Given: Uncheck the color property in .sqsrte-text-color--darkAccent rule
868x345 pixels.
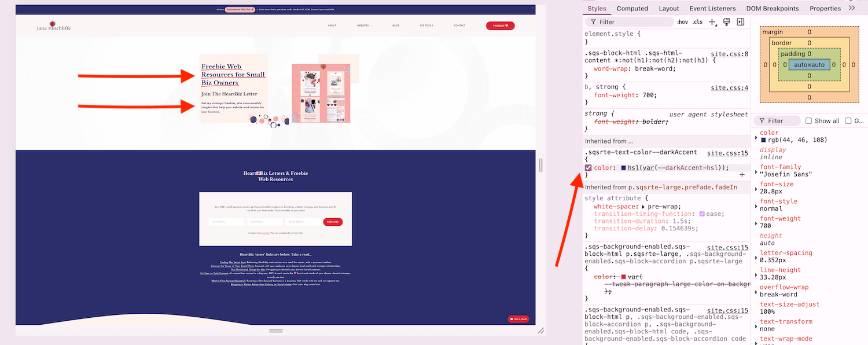Looking at the screenshot, I should click(x=587, y=167).
